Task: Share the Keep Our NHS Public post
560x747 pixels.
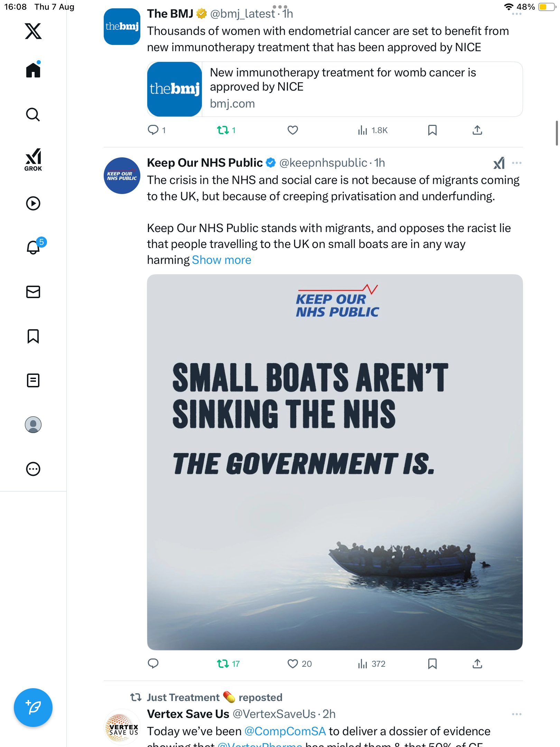Action: click(477, 664)
